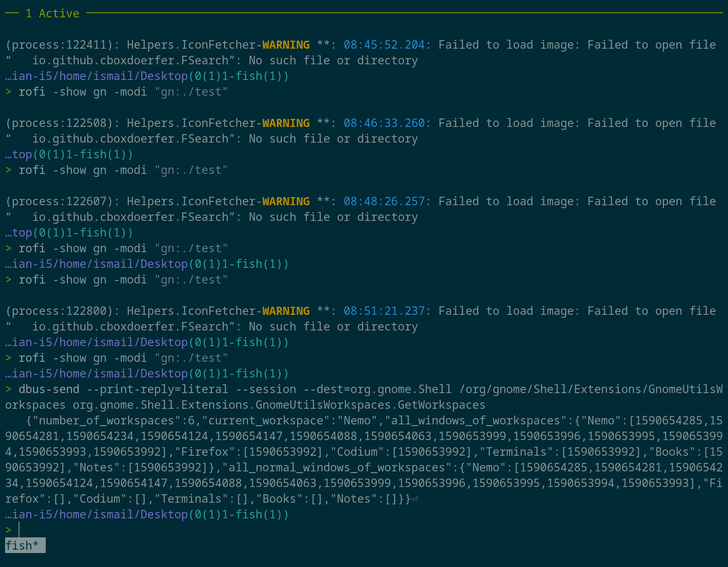
Task: Click the last orange WARNING label
Action: coord(286,311)
